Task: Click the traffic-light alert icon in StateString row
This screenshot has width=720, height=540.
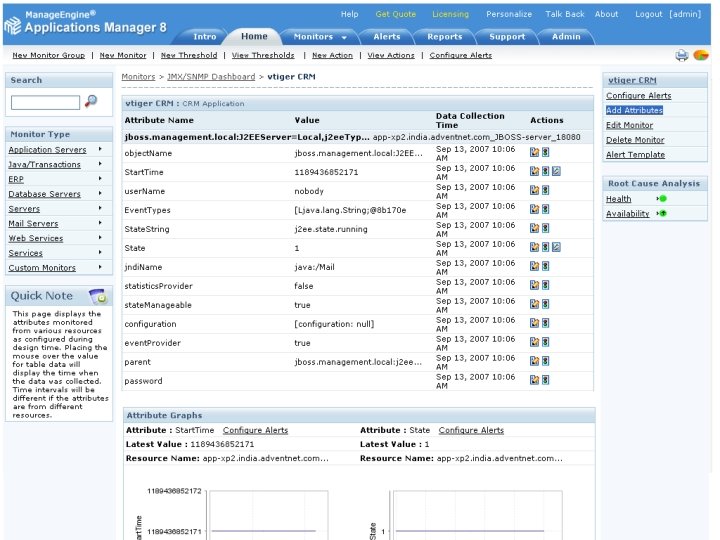Action: 545,228
